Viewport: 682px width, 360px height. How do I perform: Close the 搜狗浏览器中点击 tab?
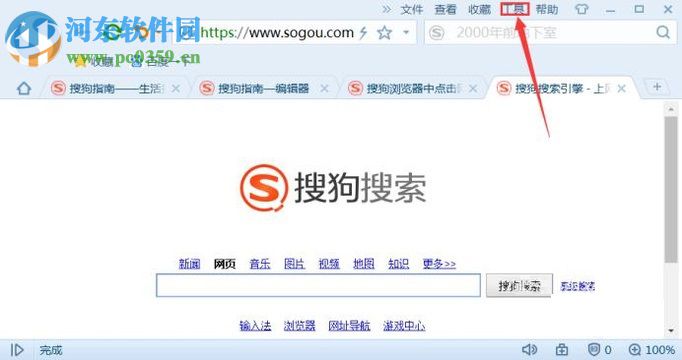point(473,89)
